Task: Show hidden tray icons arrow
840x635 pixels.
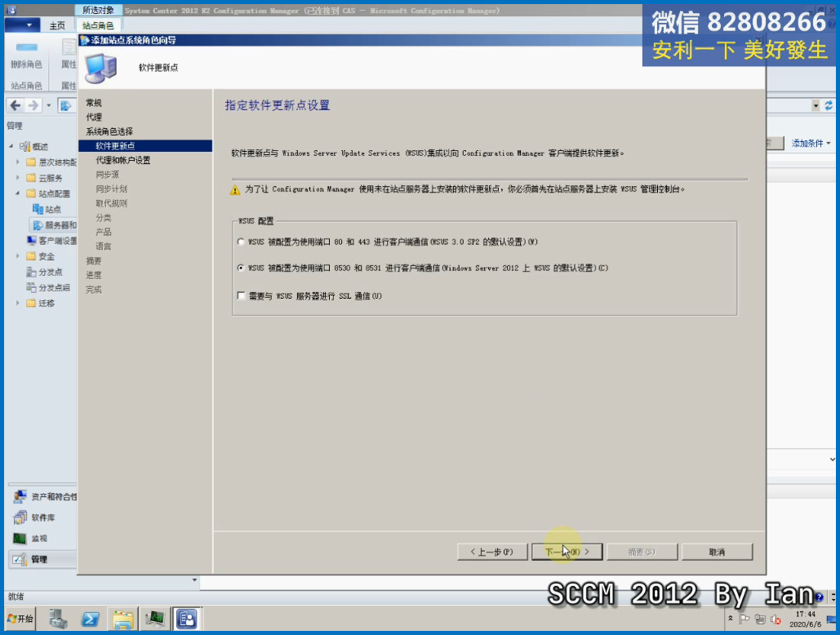Action: (730, 619)
